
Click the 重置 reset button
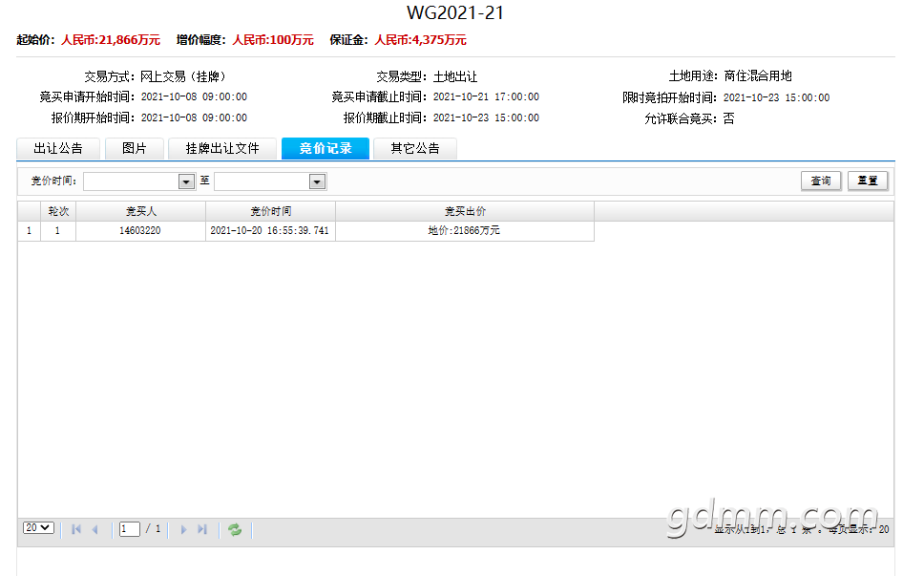pyautogui.click(x=868, y=181)
